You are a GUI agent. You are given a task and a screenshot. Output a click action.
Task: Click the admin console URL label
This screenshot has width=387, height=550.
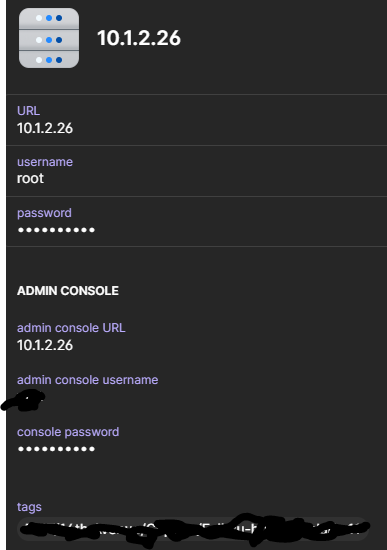pyautogui.click(x=71, y=328)
